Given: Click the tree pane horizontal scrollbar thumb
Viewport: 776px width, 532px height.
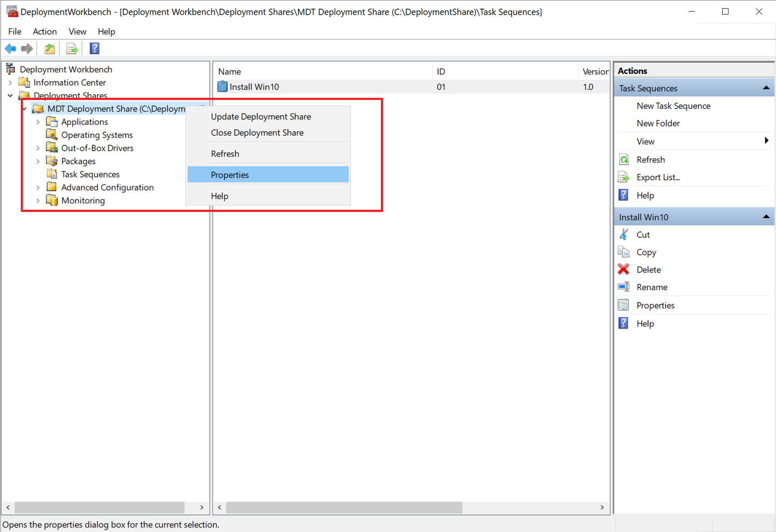Looking at the screenshot, I should tap(100, 507).
